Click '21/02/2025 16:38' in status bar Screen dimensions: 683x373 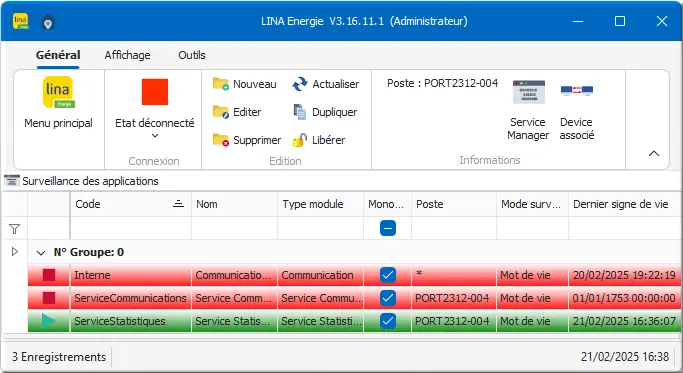(x=625, y=356)
